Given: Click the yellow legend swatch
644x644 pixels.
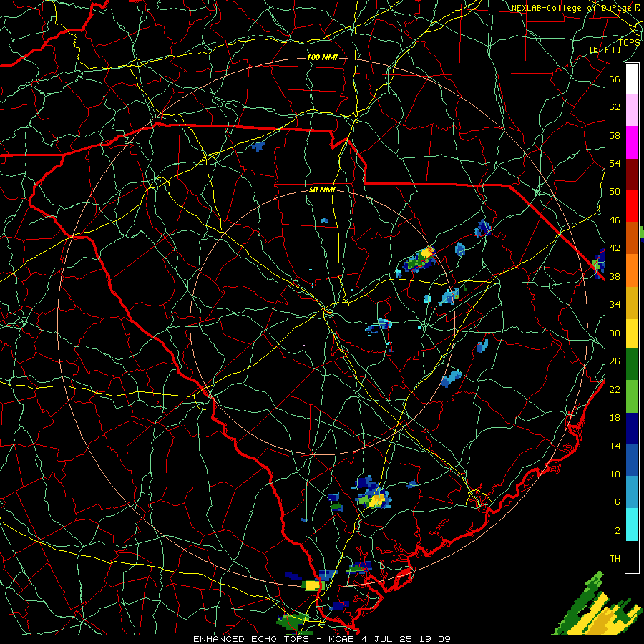Looking at the screenshot, I should point(632,333).
